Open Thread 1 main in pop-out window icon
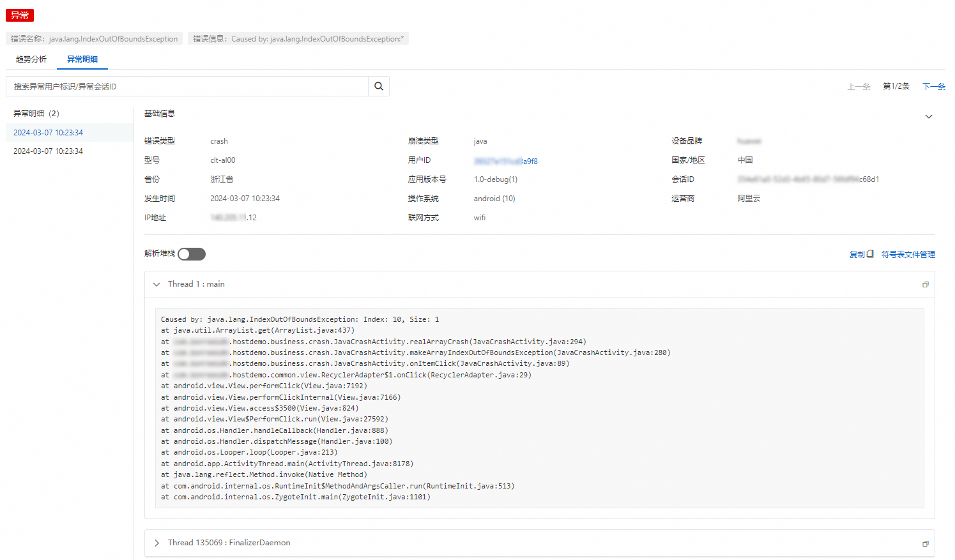 point(925,285)
